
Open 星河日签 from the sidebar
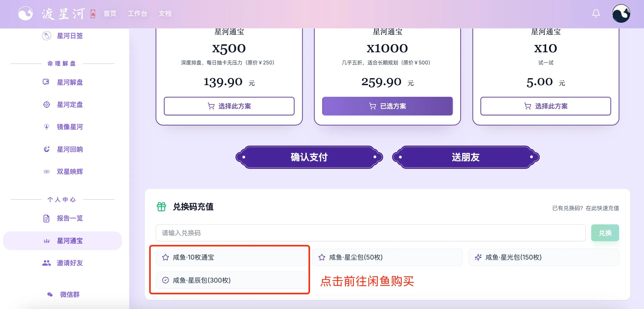(69, 36)
